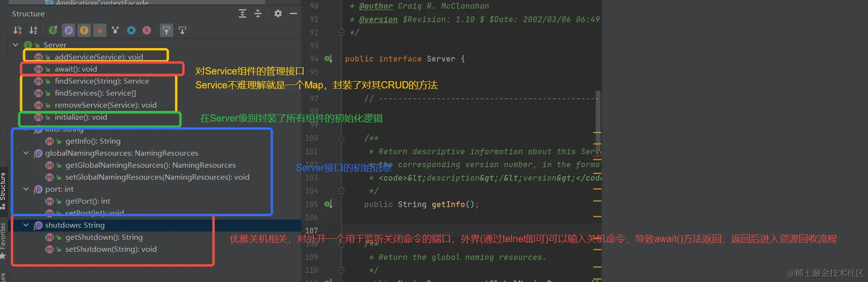This screenshot has height=282, width=868.
Task: Toggle Show Inherited fork icon
Action: 115,30
